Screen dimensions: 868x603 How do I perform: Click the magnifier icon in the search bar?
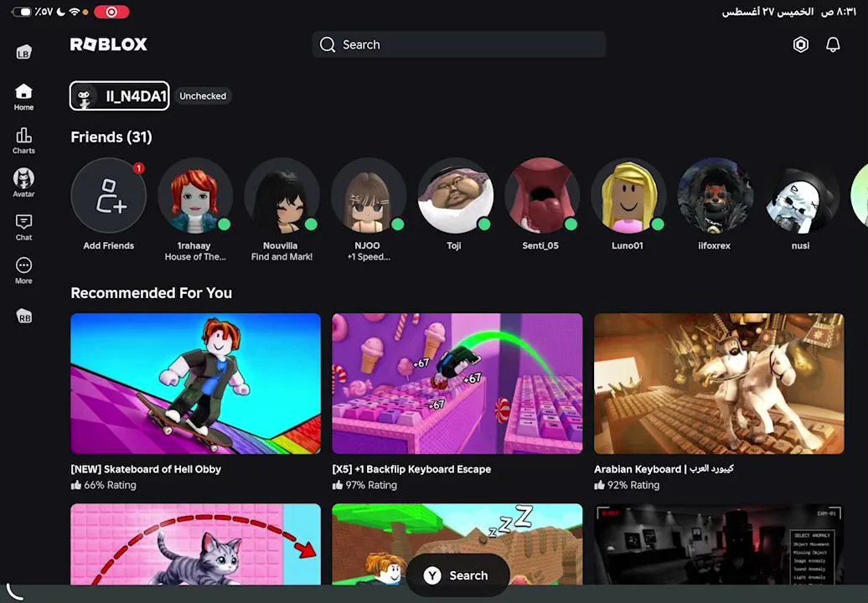tap(327, 44)
